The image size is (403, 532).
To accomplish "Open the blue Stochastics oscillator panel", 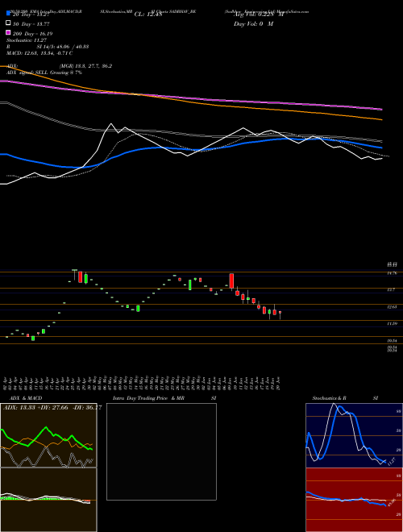I will [x=354, y=435].
